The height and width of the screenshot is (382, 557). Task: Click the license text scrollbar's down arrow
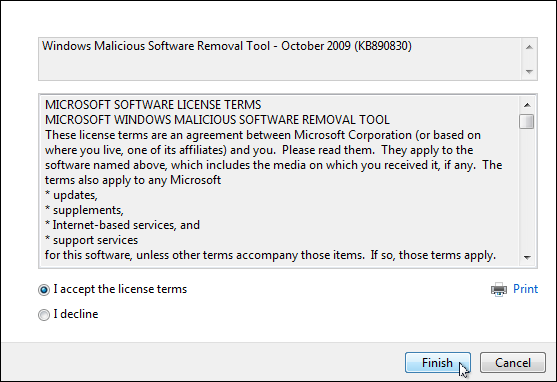pyautogui.click(x=527, y=257)
